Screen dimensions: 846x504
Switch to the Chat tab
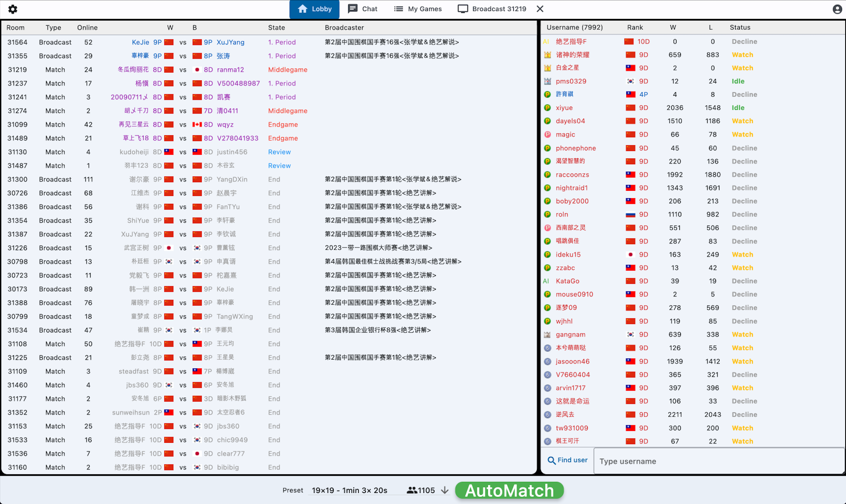tap(363, 9)
